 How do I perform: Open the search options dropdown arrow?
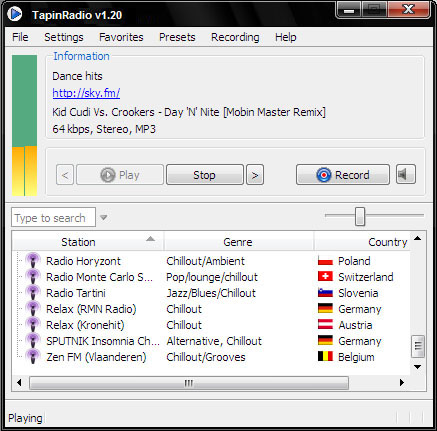(104, 218)
